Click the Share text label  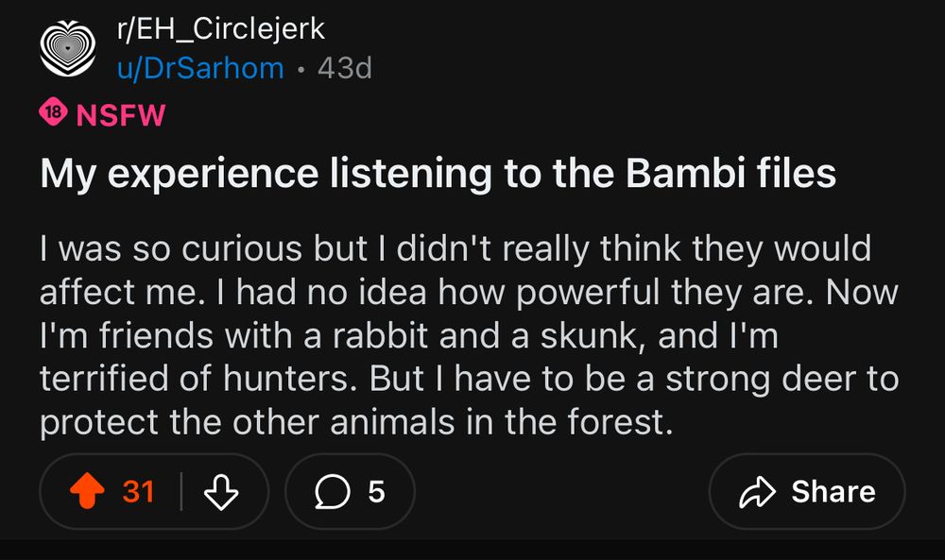pos(833,491)
